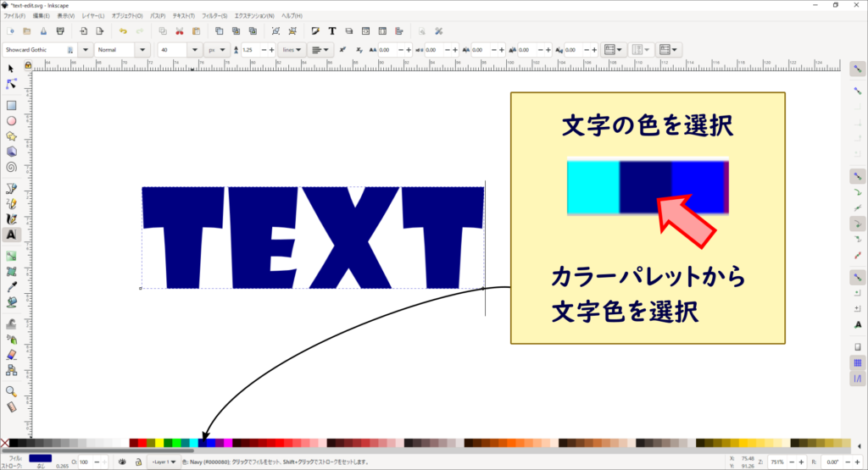Select the 3D box tool
This screenshot has height=470, width=868.
click(11, 152)
